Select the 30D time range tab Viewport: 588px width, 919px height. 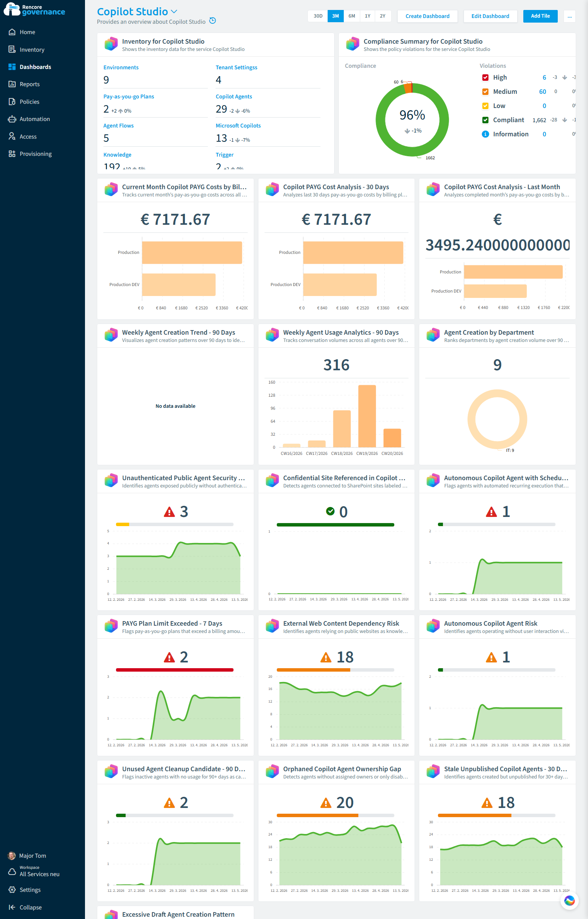tap(318, 16)
